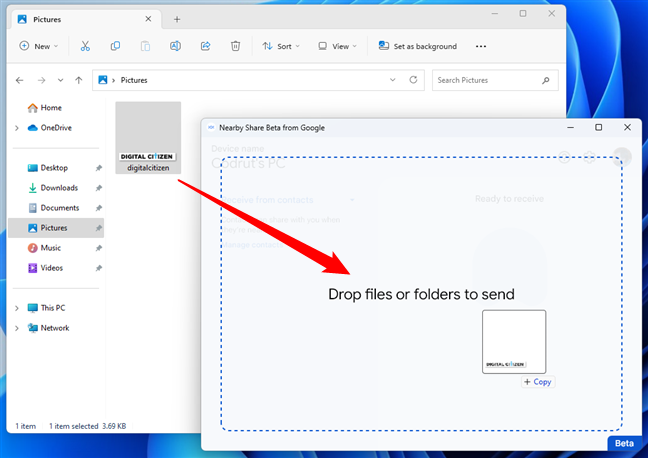This screenshot has height=458, width=648.
Task: Click the pin icon beside Downloads
Action: click(98, 188)
